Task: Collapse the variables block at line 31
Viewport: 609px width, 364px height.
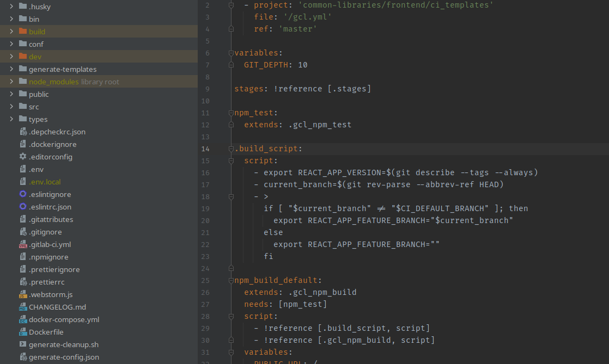Action: click(231, 353)
